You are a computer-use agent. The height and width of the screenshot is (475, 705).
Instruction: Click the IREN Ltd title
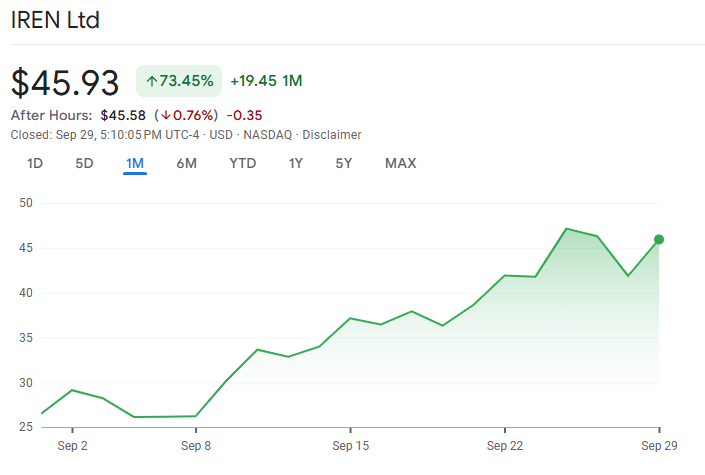pos(55,20)
